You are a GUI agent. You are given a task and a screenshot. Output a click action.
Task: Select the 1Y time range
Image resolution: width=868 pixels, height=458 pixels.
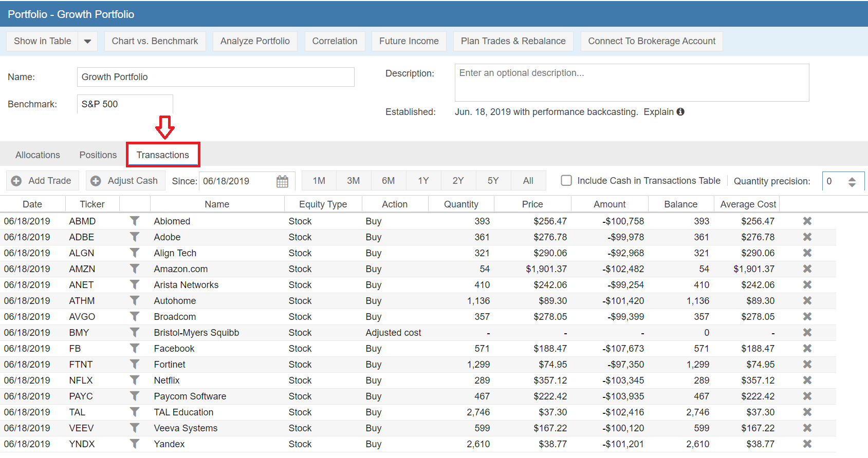423,181
